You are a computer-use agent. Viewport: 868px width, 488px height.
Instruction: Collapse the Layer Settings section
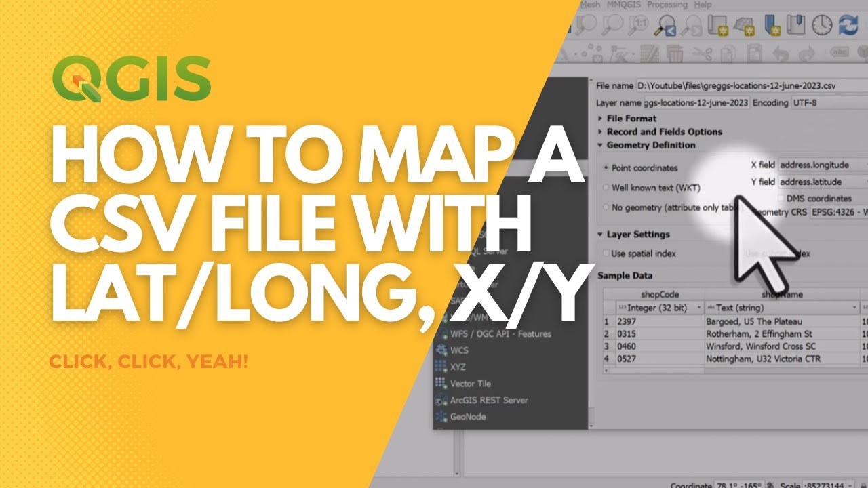[633, 235]
